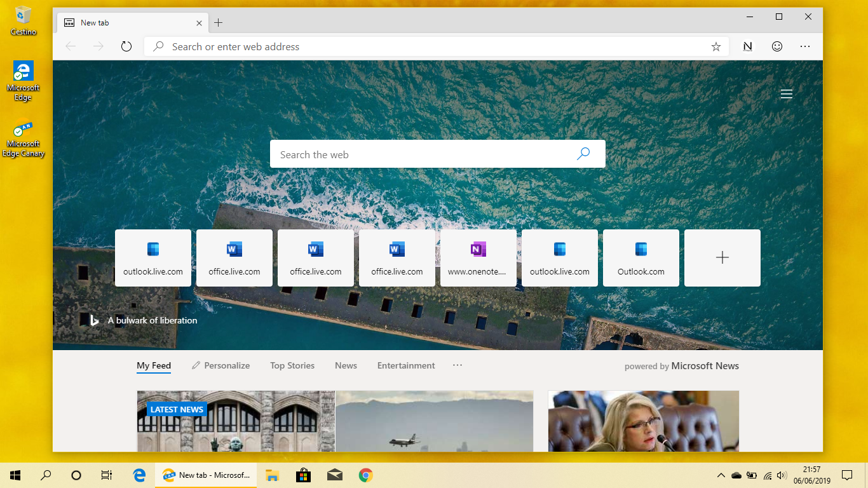Send feedback via the smiley icon
Viewport: 868px width, 488px height.
pos(776,46)
